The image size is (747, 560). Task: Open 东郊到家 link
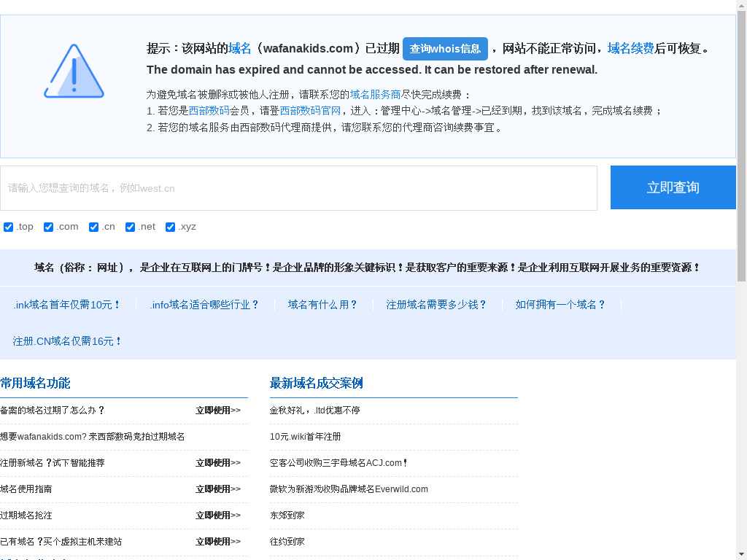(287, 515)
